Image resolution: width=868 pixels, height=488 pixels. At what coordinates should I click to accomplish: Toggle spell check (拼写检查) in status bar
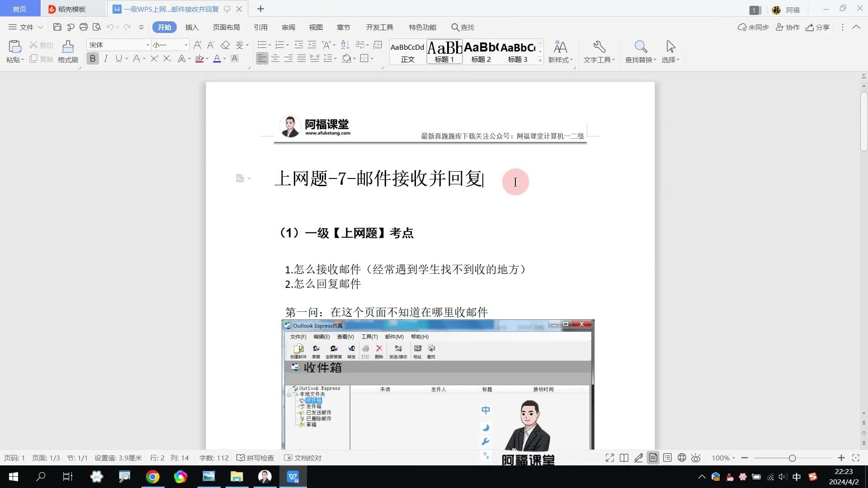255,458
